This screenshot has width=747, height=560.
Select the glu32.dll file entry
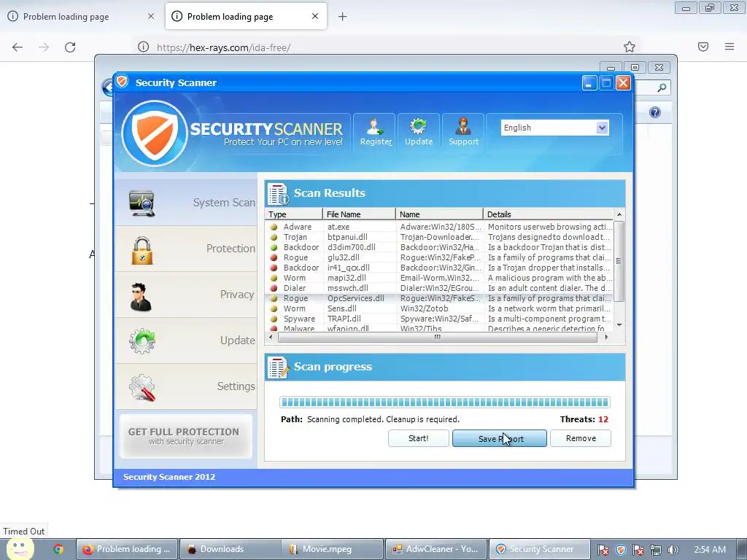point(344,257)
